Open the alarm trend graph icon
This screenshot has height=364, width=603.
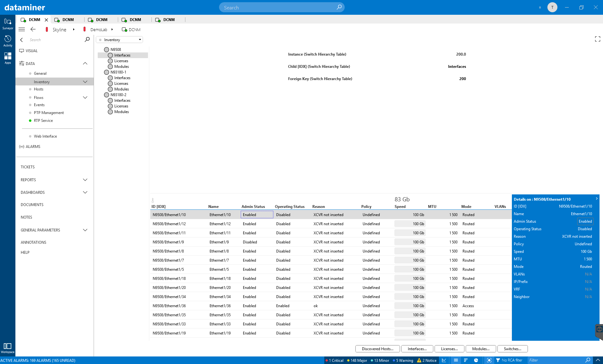click(x=444, y=360)
